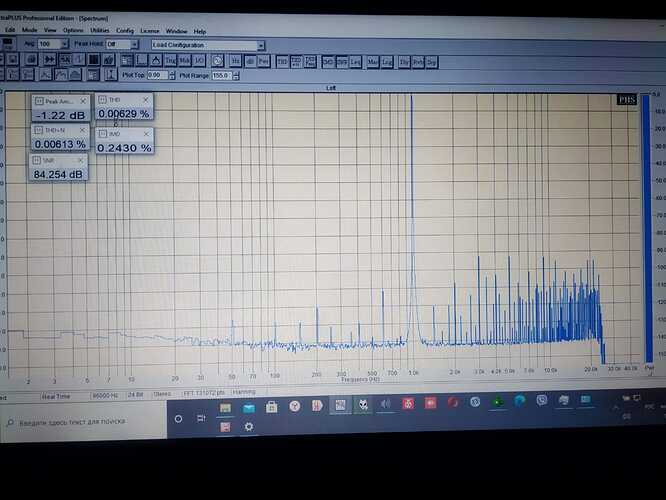Toggle the THD+N utility button
Screen dimensions: 666x500
tap(296, 62)
